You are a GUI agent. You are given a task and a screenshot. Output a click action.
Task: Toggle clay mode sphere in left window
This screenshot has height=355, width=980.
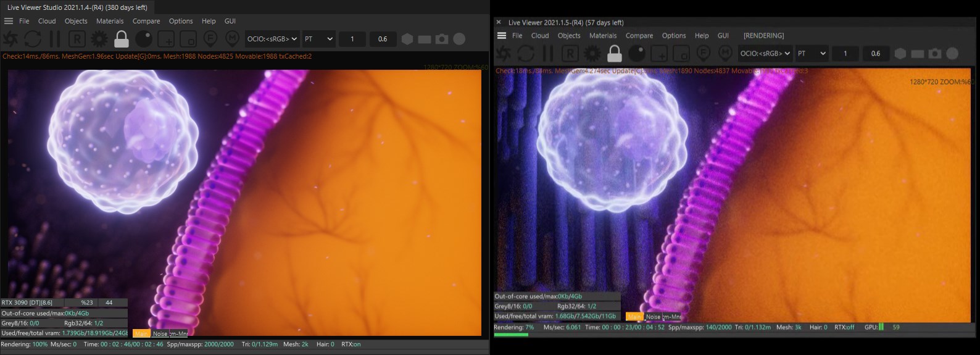pyautogui.click(x=144, y=38)
